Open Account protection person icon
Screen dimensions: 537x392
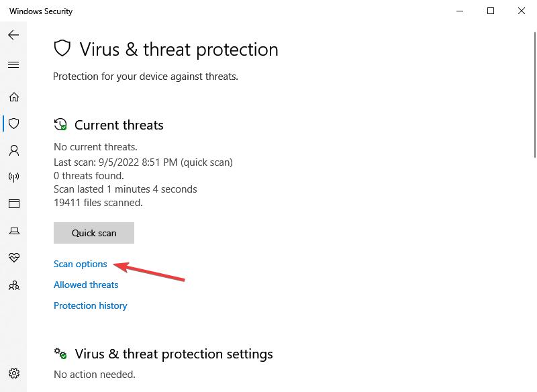click(x=13, y=150)
